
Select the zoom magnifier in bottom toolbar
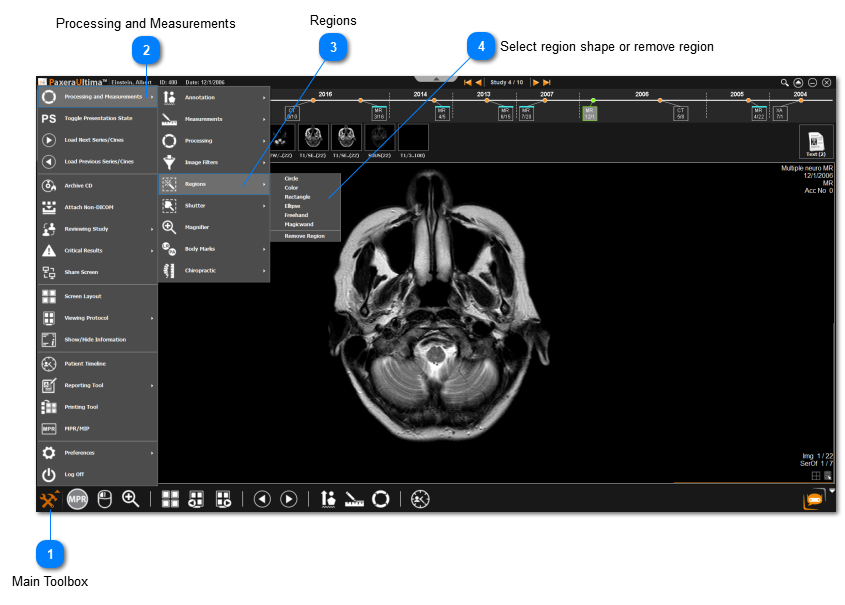(131, 499)
